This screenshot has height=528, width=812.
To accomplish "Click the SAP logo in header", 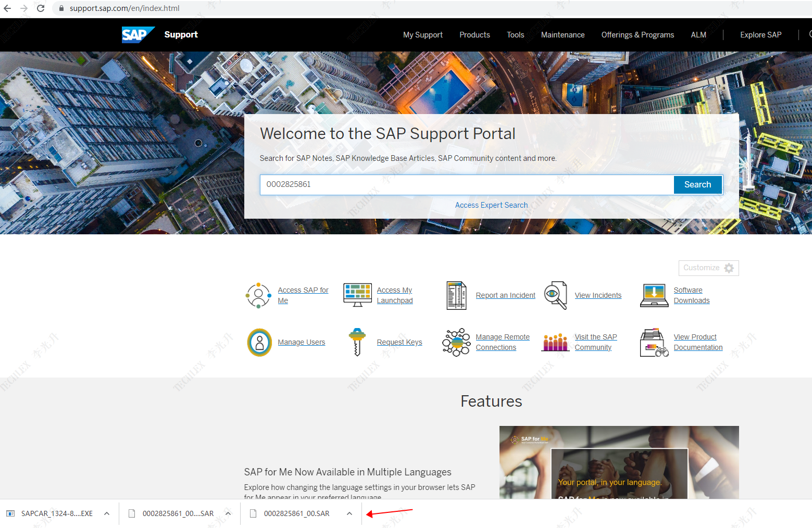I will coord(138,35).
